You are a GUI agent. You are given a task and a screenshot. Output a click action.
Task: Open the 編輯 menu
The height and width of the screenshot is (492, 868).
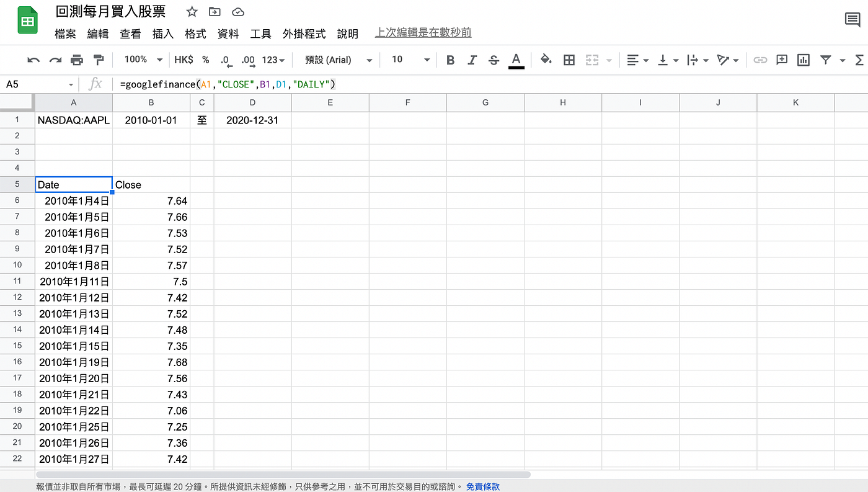point(97,34)
